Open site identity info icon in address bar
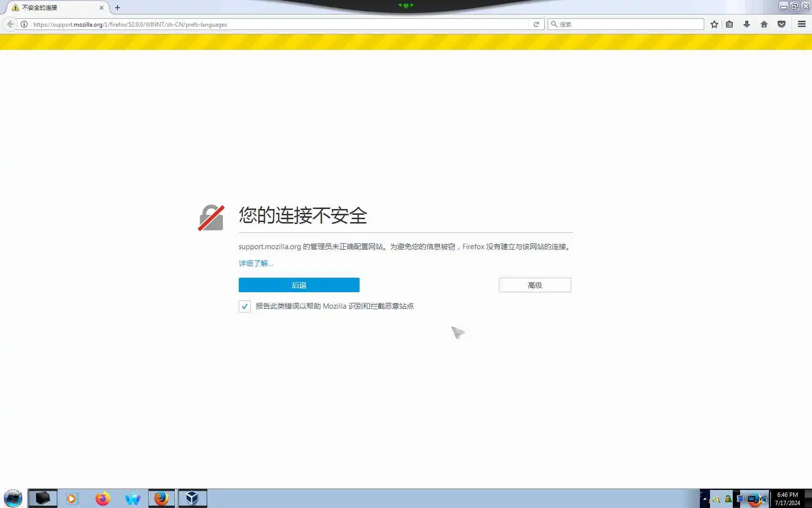This screenshot has width=812, height=508. pyautogui.click(x=24, y=24)
